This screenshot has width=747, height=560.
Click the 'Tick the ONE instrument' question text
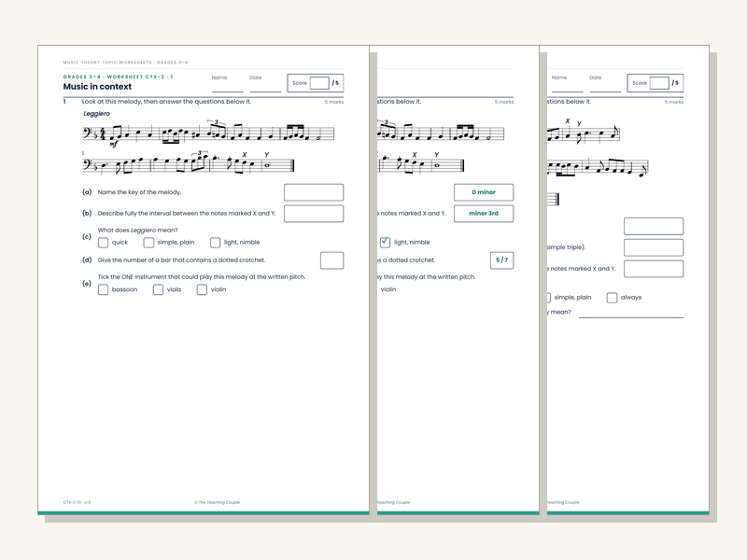[x=202, y=276]
